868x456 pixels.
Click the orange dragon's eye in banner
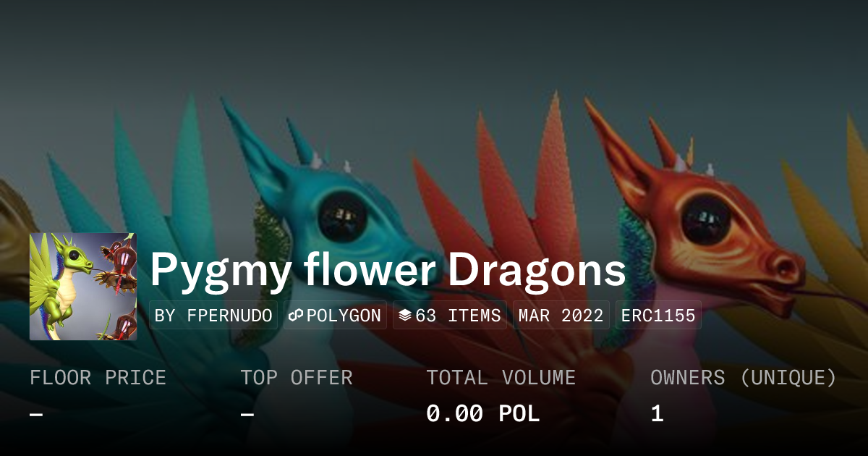click(x=707, y=219)
